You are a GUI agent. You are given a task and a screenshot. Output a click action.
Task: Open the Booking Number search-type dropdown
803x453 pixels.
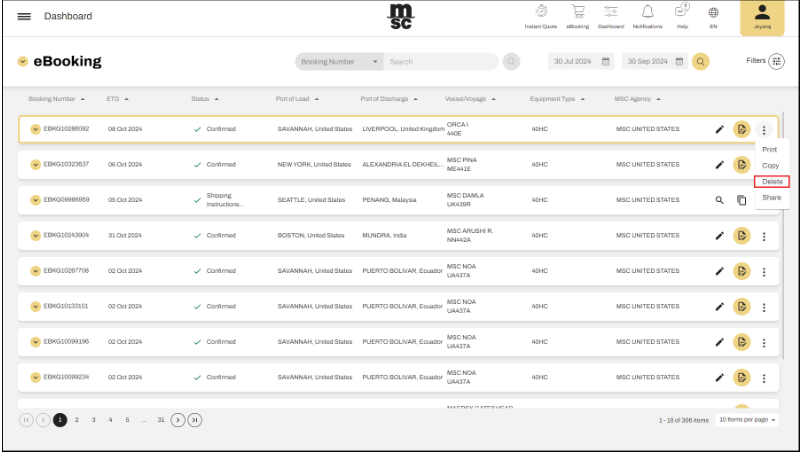click(339, 61)
